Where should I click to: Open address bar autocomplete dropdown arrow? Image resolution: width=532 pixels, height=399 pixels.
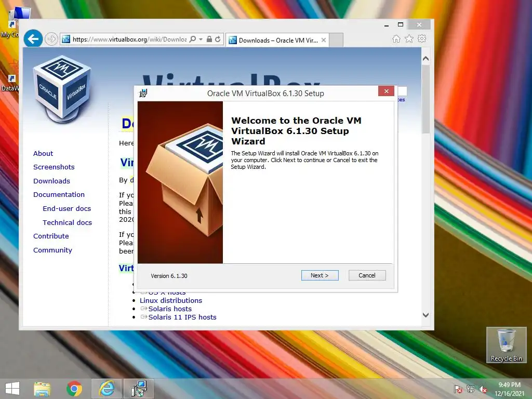click(201, 39)
